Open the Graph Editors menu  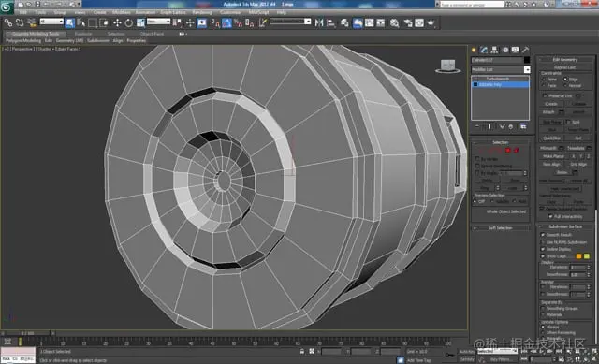pos(173,12)
